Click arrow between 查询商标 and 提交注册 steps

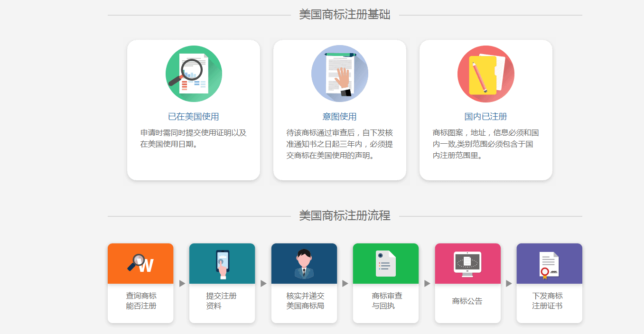pyautogui.click(x=182, y=283)
